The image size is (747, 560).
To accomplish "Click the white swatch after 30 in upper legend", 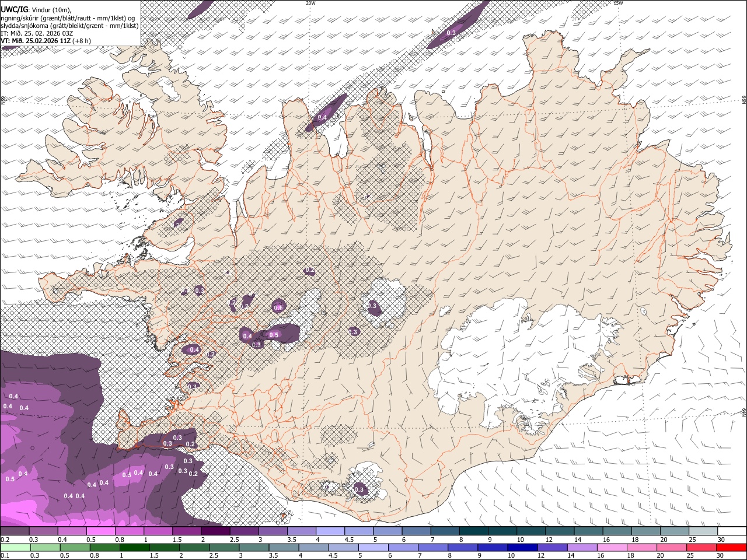I will coord(731,531).
